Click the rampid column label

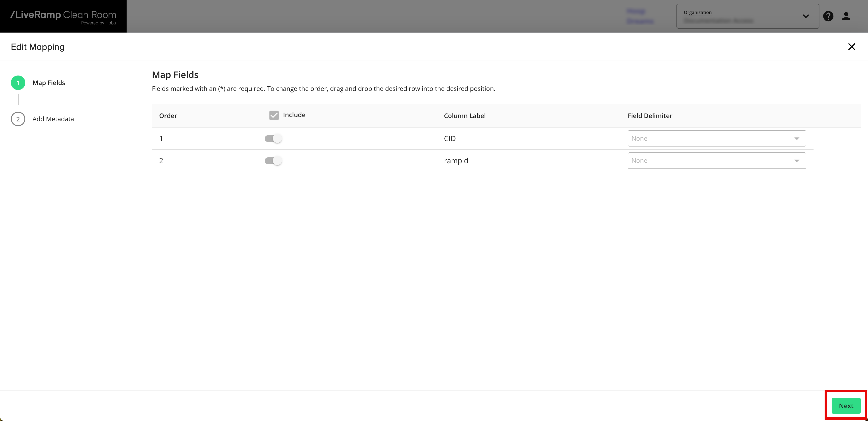456,161
